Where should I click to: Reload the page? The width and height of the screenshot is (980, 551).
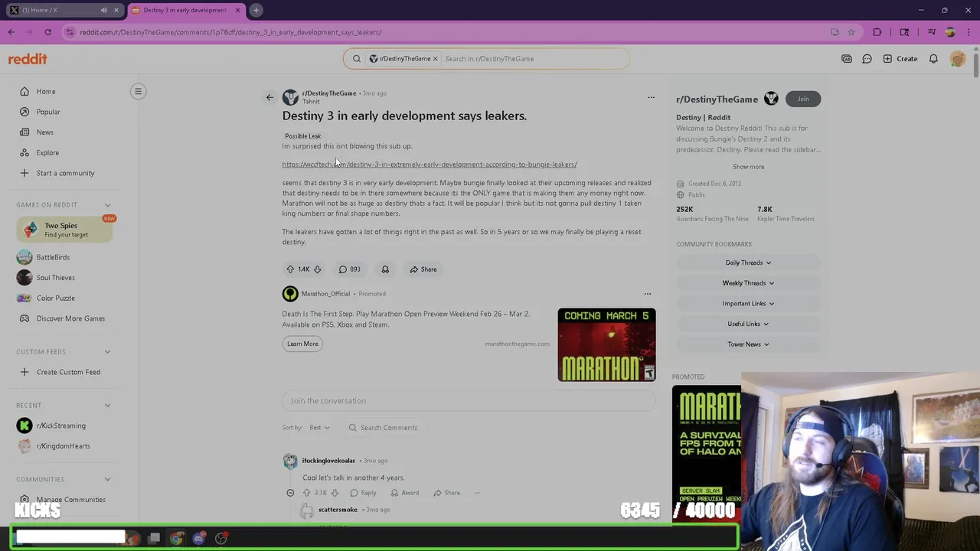click(x=47, y=32)
